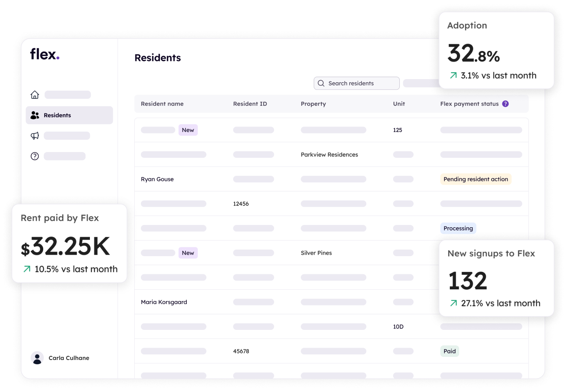The width and height of the screenshot is (566, 392).
Task: Open help via the question mark sidebar icon
Action: pyautogui.click(x=35, y=156)
